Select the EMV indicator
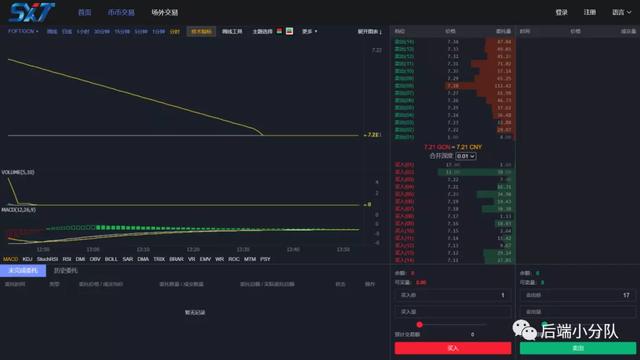 tap(205, 259)
